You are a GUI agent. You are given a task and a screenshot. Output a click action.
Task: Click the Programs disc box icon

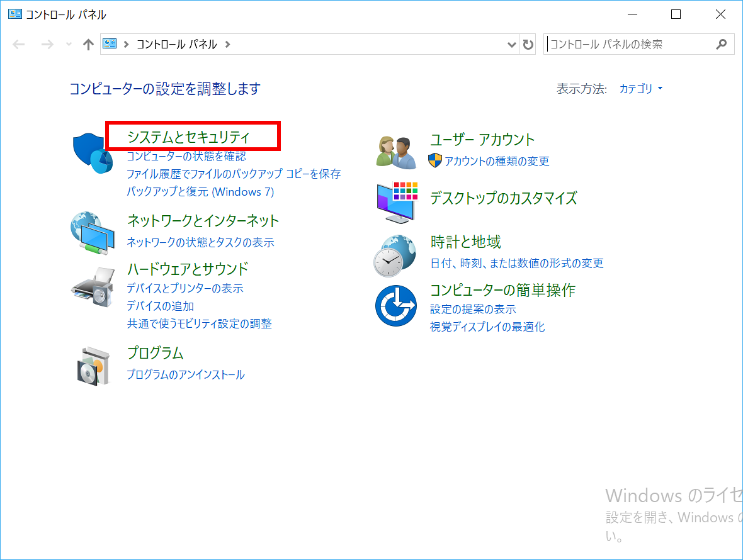pos(93,366)
